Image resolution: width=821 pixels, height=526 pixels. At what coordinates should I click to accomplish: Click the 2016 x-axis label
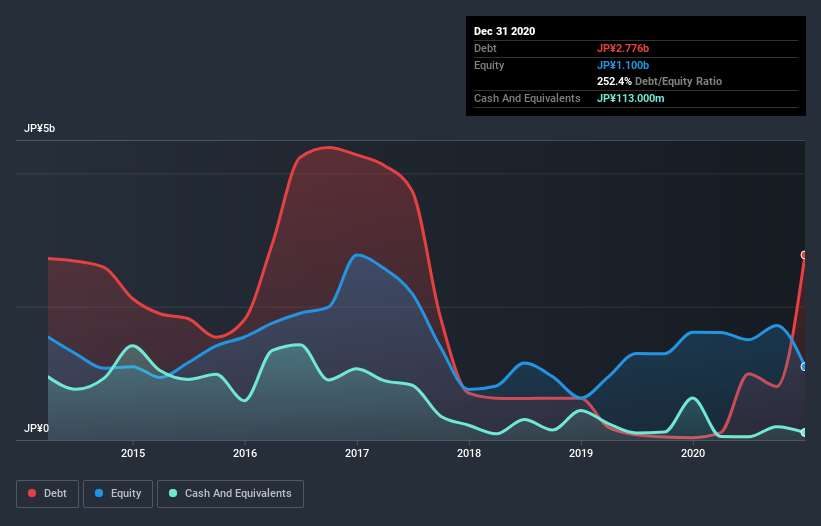pyautogui.click(x=245, y=453)
